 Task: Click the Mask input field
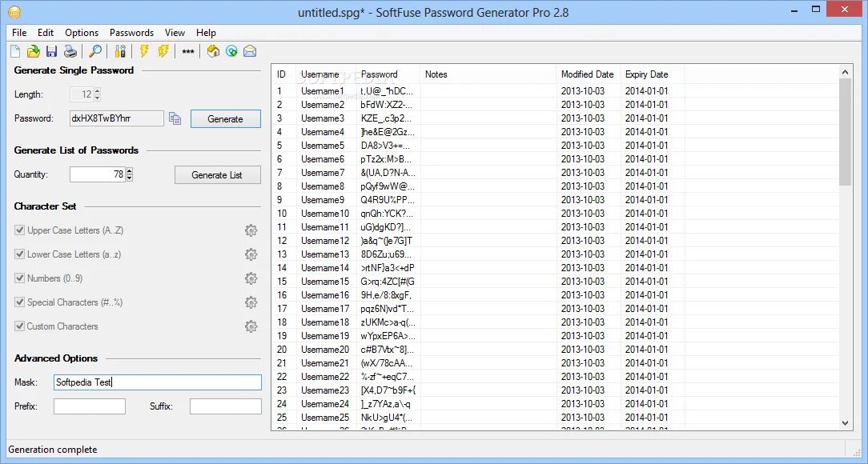coord(157,382)
